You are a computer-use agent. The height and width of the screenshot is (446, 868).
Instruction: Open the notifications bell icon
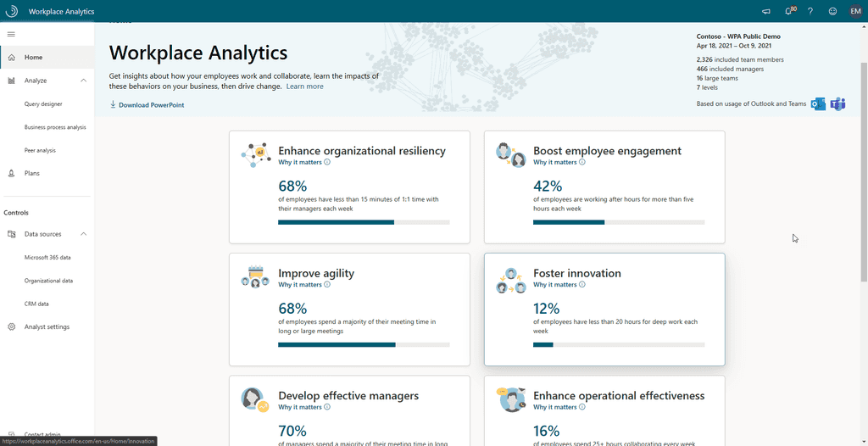pyautogui.click(x=789, y=12)
